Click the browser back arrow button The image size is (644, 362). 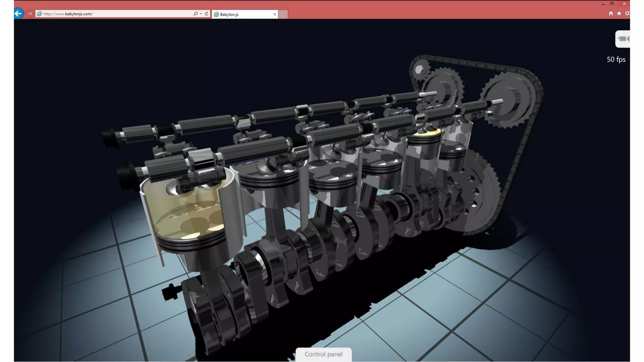19,14
